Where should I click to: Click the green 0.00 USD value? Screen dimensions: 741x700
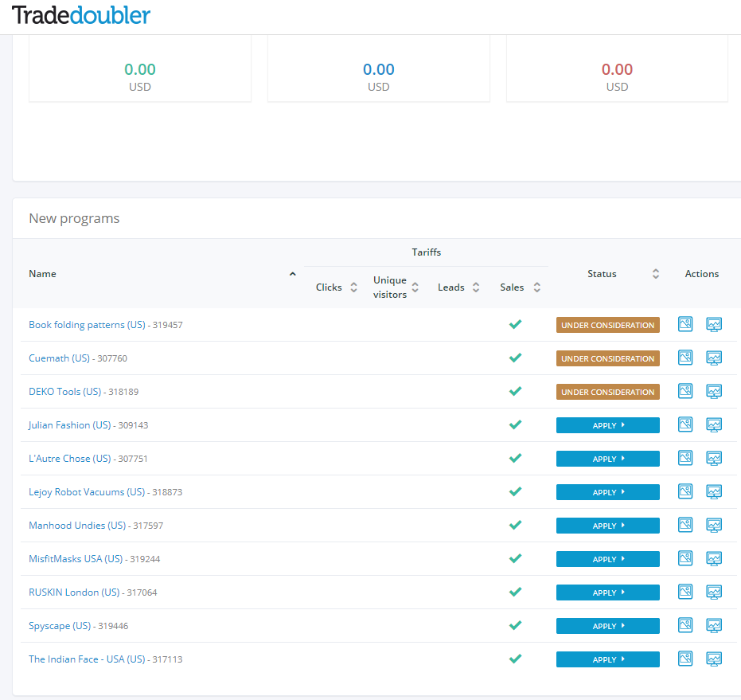click(140, 69)
